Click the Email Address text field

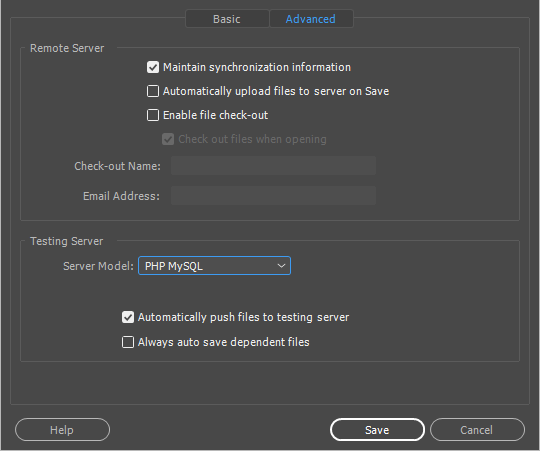tap(273, 196)
